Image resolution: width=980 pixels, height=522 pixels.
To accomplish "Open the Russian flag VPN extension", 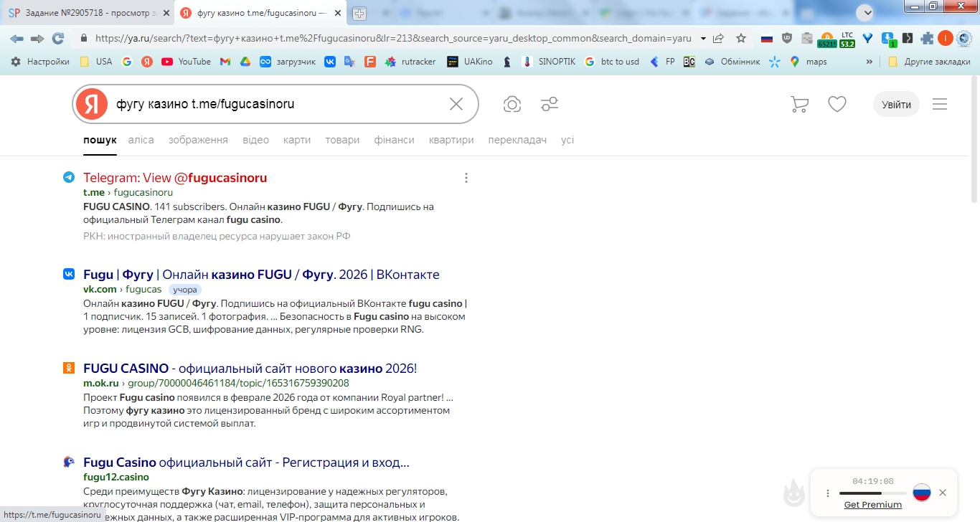I will pyautogui.click(x=767, y=39).
